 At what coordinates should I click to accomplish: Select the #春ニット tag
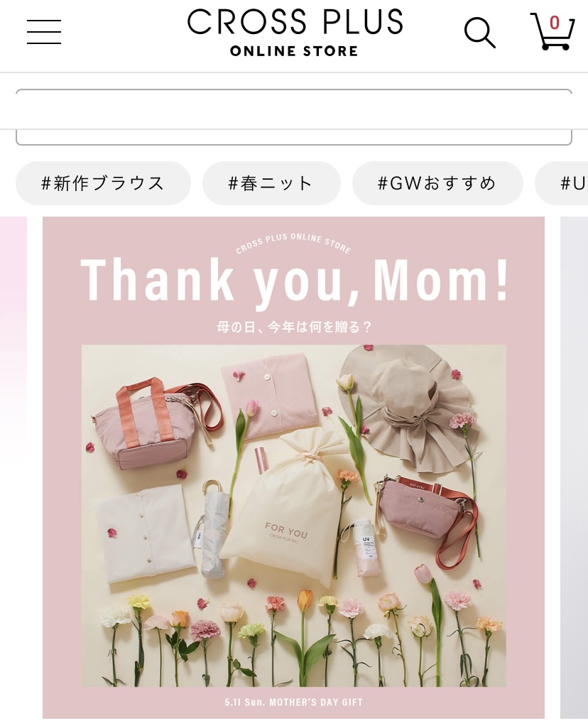click(271, 183)
